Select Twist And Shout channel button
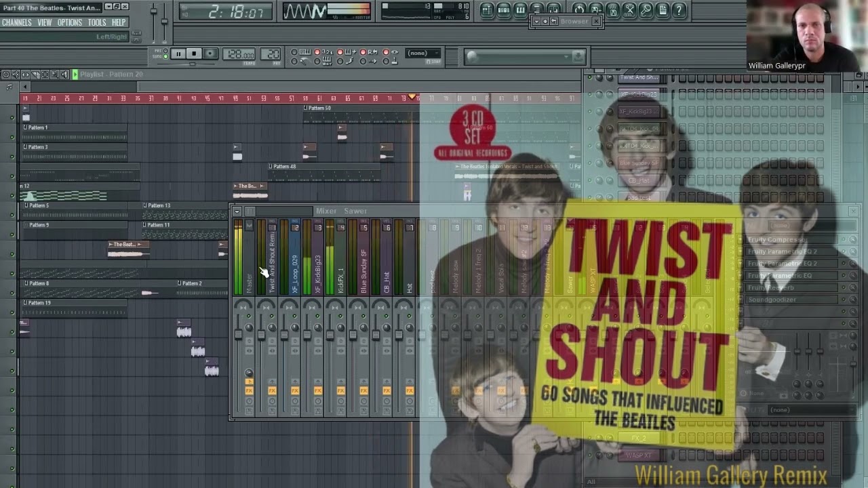This screenshot has width=868, height=488. [639, 78]
